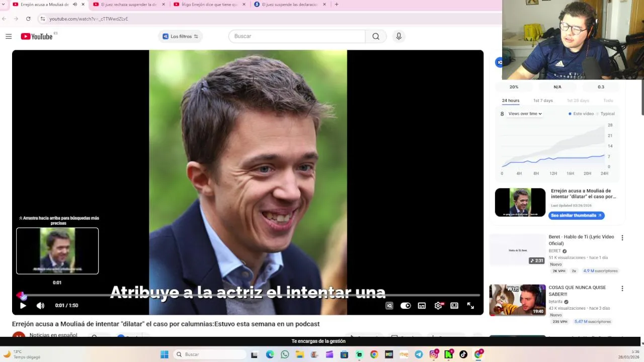This screenshot has width=644, height=362.
Task: Click the '20%' stat pill
Action: click(514, 87)
